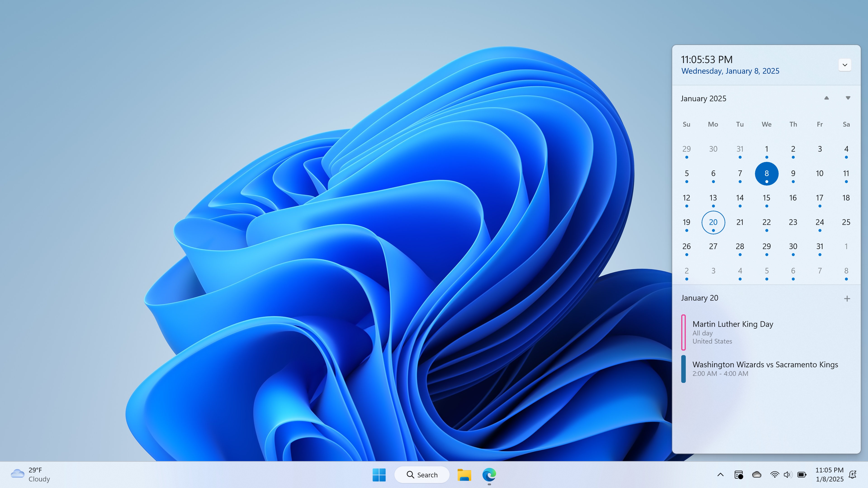Open the OneDrive cloud tray icon

click(757, 475)
